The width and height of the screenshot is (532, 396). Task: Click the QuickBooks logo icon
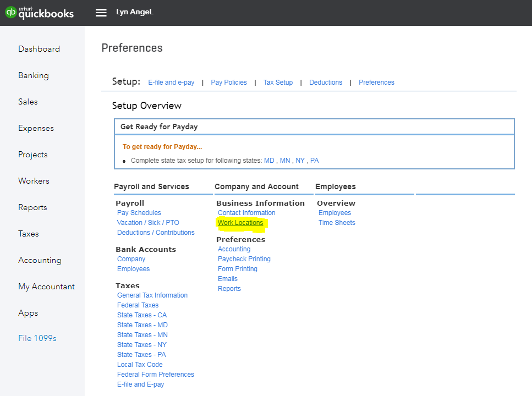tap(10, 12)
